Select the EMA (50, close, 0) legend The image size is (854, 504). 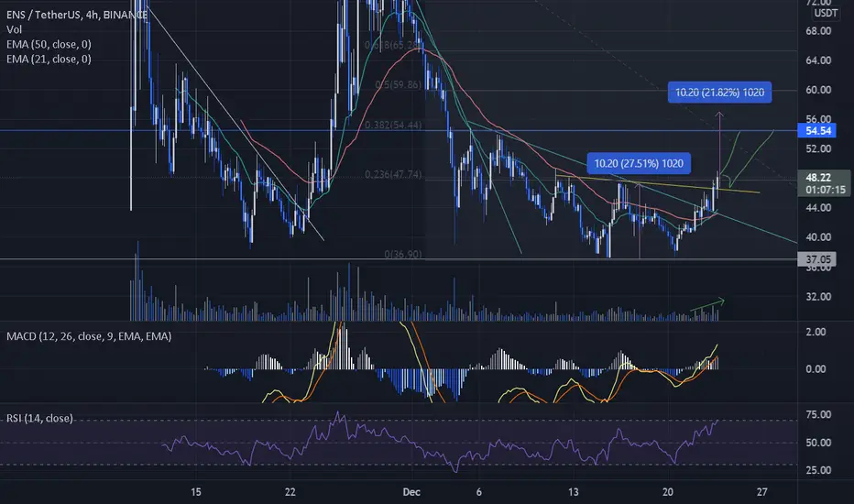click(x=49, y=44)
